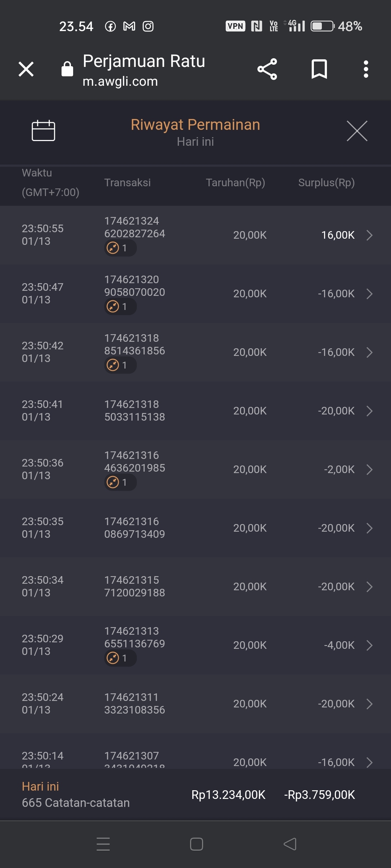Open the calendar date picker icon
391x868 pixels.
pos(43,130)
